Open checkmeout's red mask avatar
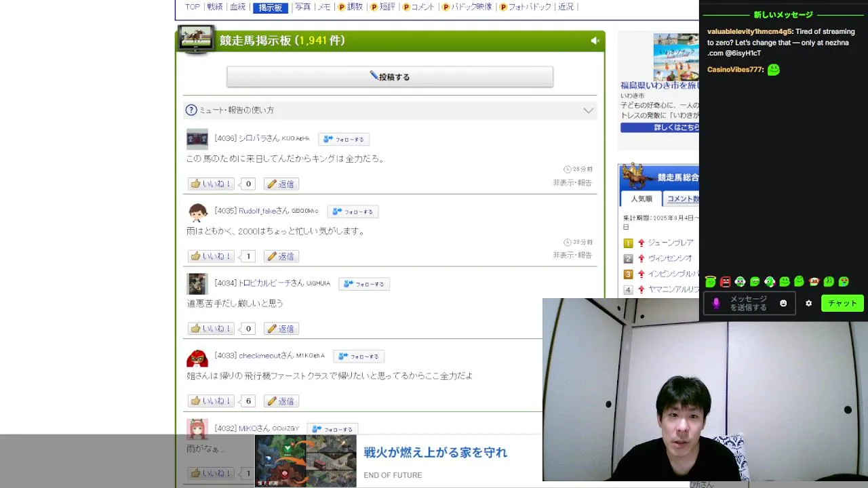868x488 pixels. click(x=197, y=357)
